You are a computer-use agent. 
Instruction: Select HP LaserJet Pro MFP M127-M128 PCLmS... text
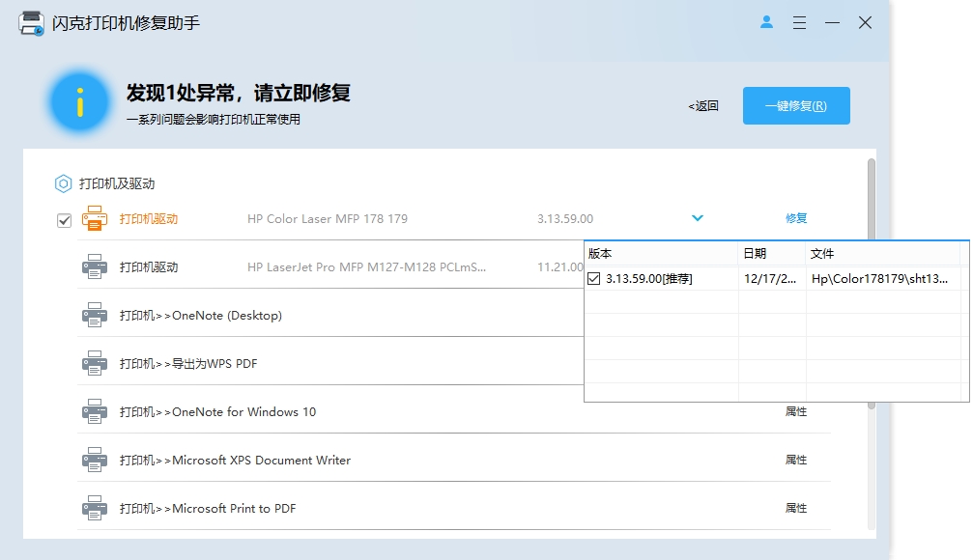367,267
